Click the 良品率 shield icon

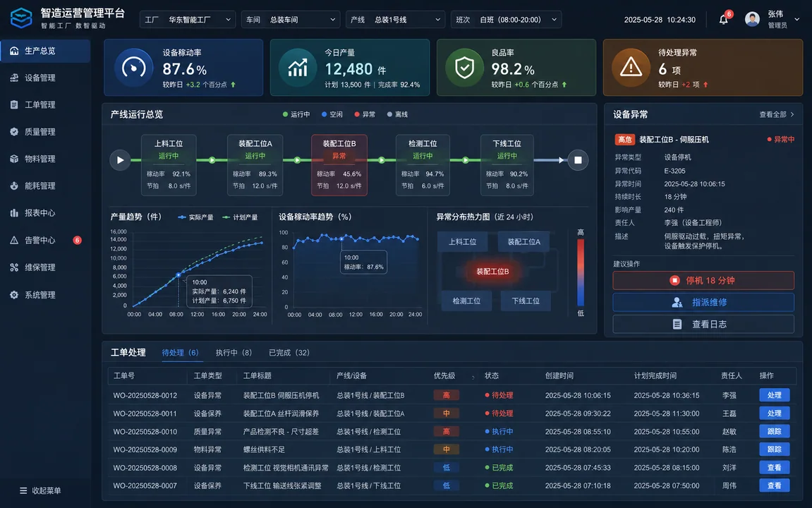coord(464,67)
